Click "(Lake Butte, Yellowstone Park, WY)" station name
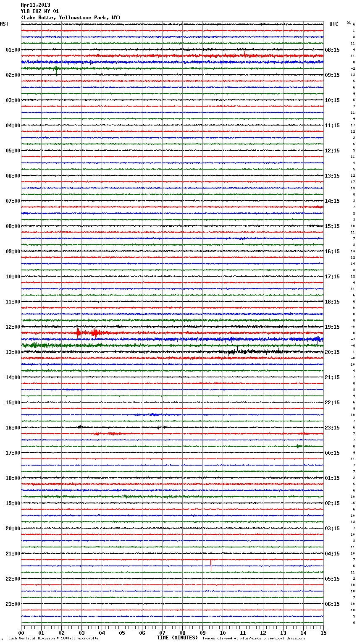The width and height of the screenshot is (357, 644). pos(71,18)
